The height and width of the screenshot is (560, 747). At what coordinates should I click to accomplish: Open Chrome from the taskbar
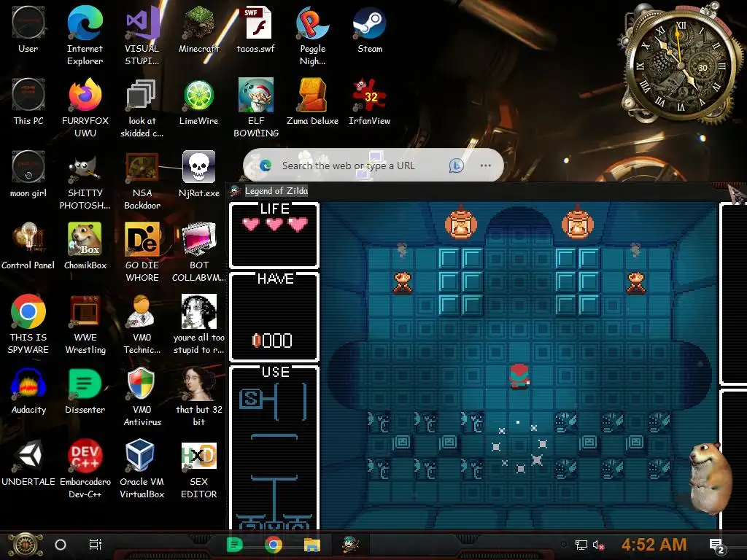coord(273,544)
